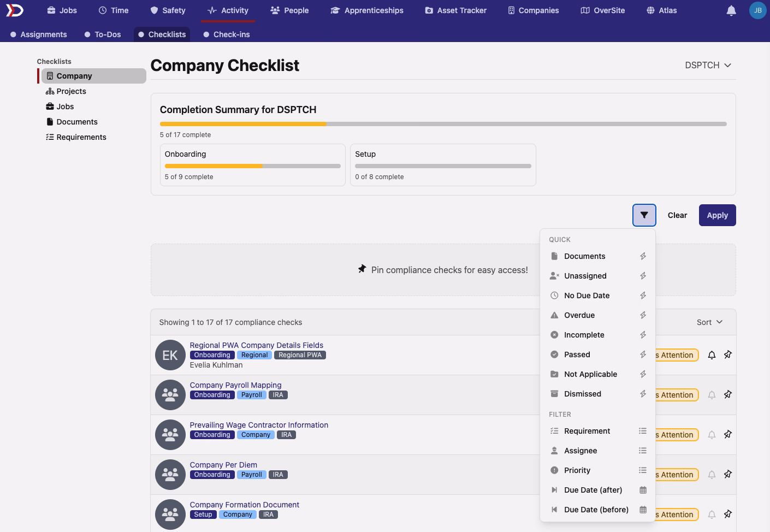Click the filter funnel button
The height and width of the screenshot is (532, 770).
[x=644, y=215]
